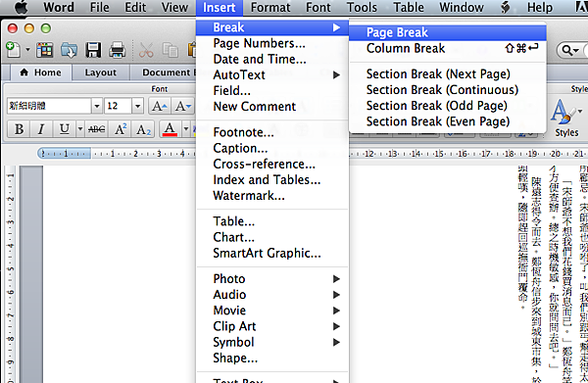588x383 pixels.
Task: Click the grow font size button
Action: pyautogui.click(x=160, y=106)
